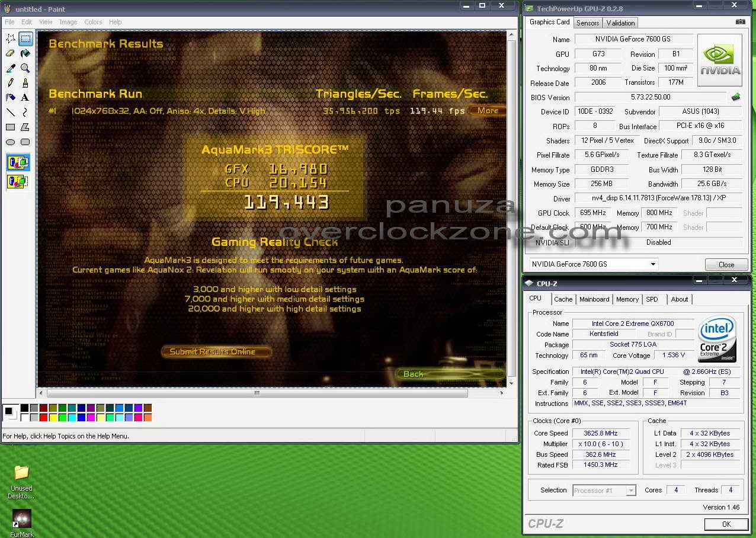Select the Rounded Rectangle tool
This screenshot has width=756, height=538.
pos(25,142)
